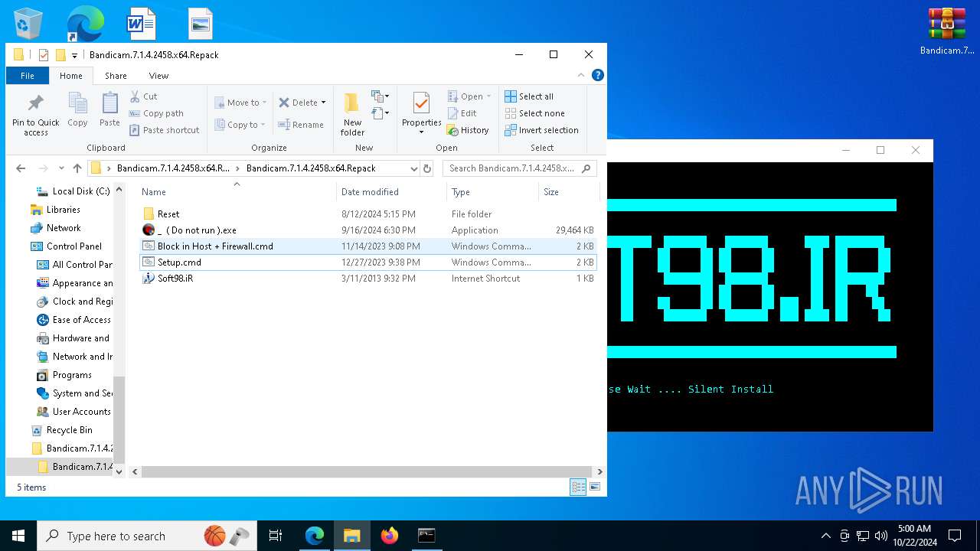
Task: Click the Rename ribbon button
Action: (x=301, y=125)
